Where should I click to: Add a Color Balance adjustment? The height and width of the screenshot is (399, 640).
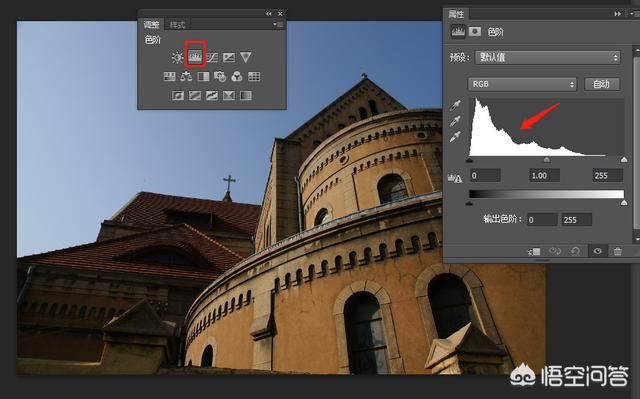pyautogui.click(x=186, y=76)
